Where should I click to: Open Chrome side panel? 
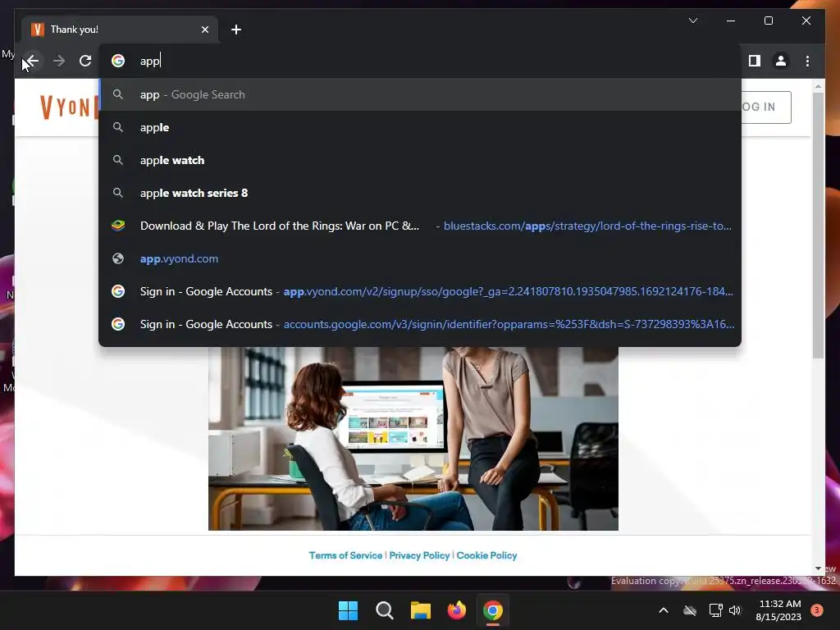point(755,61)
